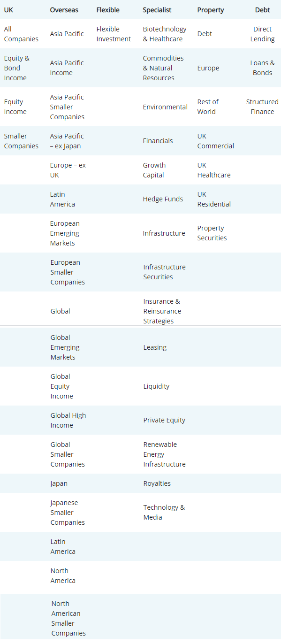Open Infrastructure Securities sector
The image size is (281, 644).
coord(164,272)
